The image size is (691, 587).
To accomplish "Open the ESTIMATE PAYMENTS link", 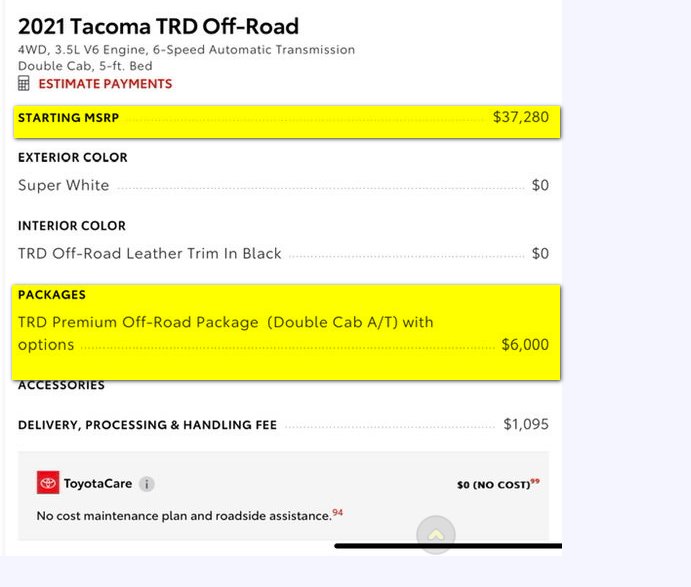I will (105, 84).
